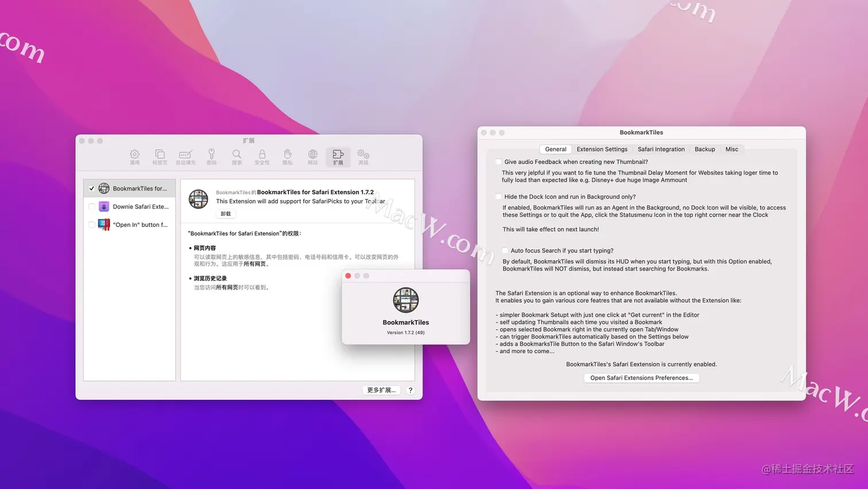Screen dimensions: 868x489
Task: Enable the Downie Safari Extension checkbox
Action: [x=92, y=207]
